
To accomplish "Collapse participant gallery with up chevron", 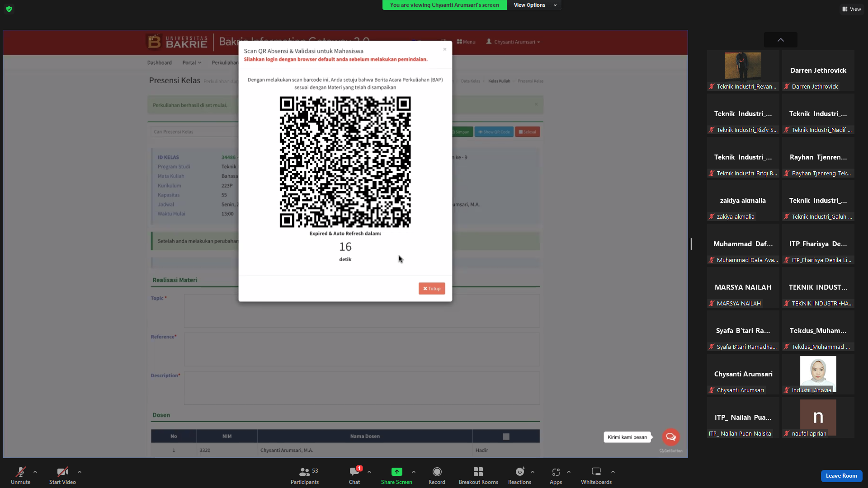I will (781, 40).
